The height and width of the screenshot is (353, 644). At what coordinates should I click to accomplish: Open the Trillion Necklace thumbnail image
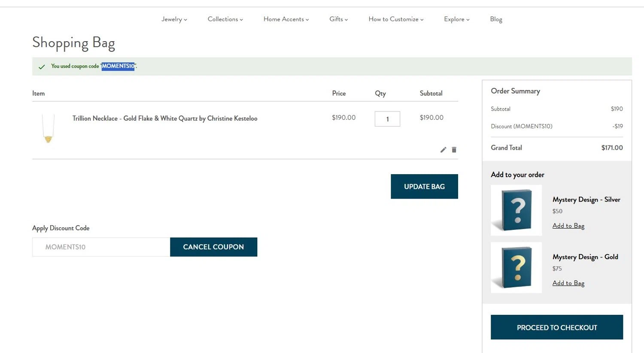(x=48, y=128)
